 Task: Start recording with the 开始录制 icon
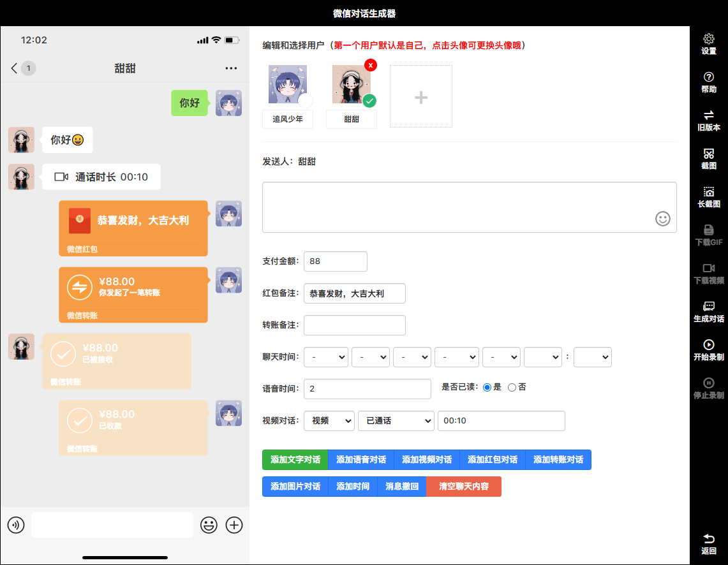pyautogui.click(x=708, y=346)
